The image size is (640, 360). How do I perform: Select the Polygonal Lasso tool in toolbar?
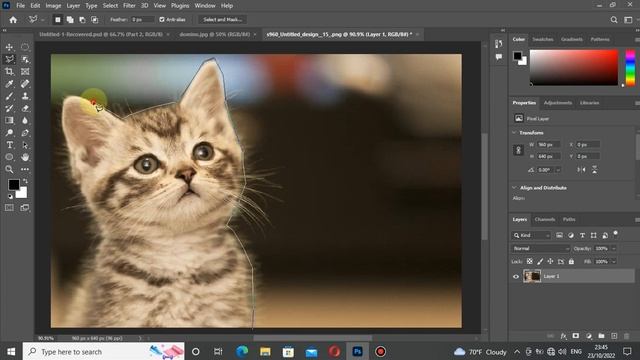click(x=9, y=60)
